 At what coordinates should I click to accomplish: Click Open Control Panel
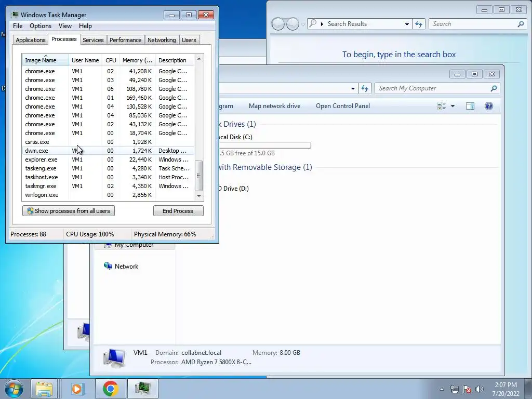click(343, 106)
